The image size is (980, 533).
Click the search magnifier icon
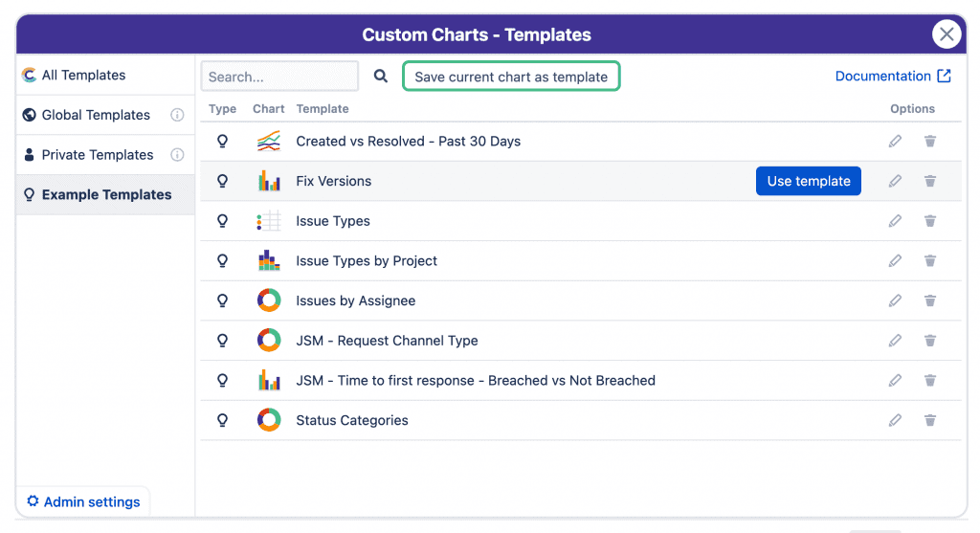[x=381, y=77]
